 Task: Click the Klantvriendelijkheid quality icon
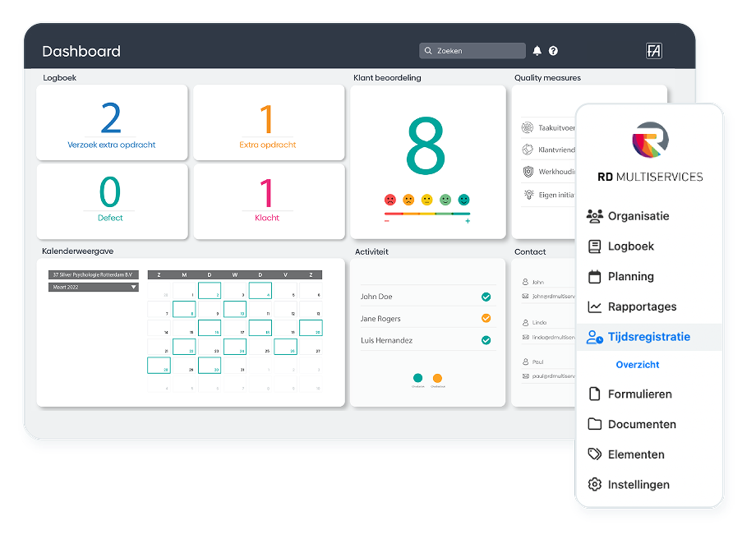(x=528, y=150)
